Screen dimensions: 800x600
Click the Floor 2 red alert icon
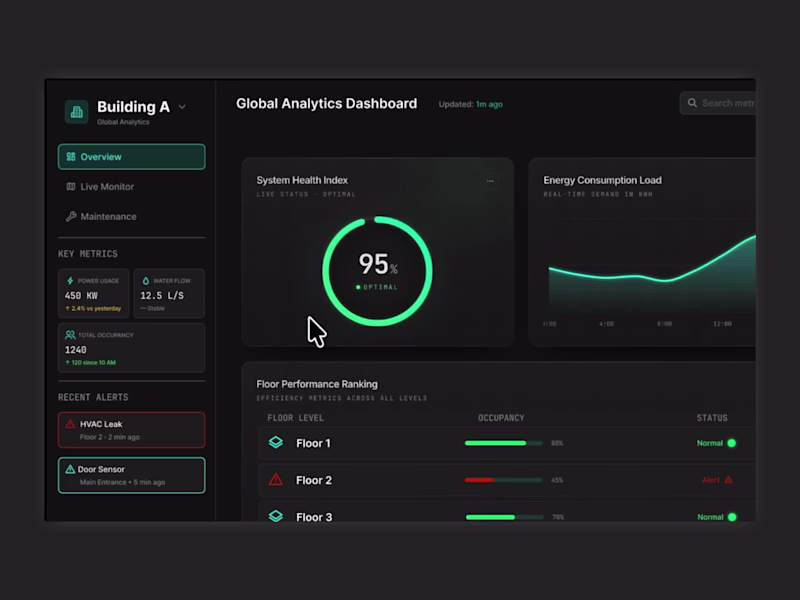pyautogui.click(x=276, y=480)
